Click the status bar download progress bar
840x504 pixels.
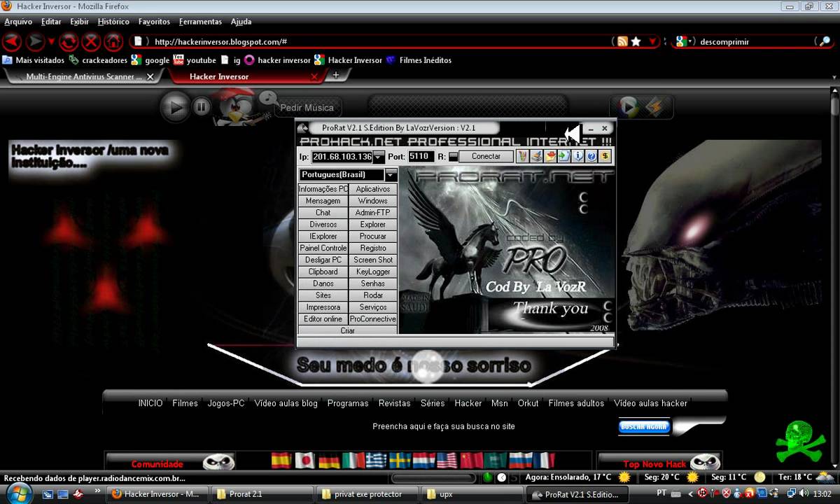(435, 478)
